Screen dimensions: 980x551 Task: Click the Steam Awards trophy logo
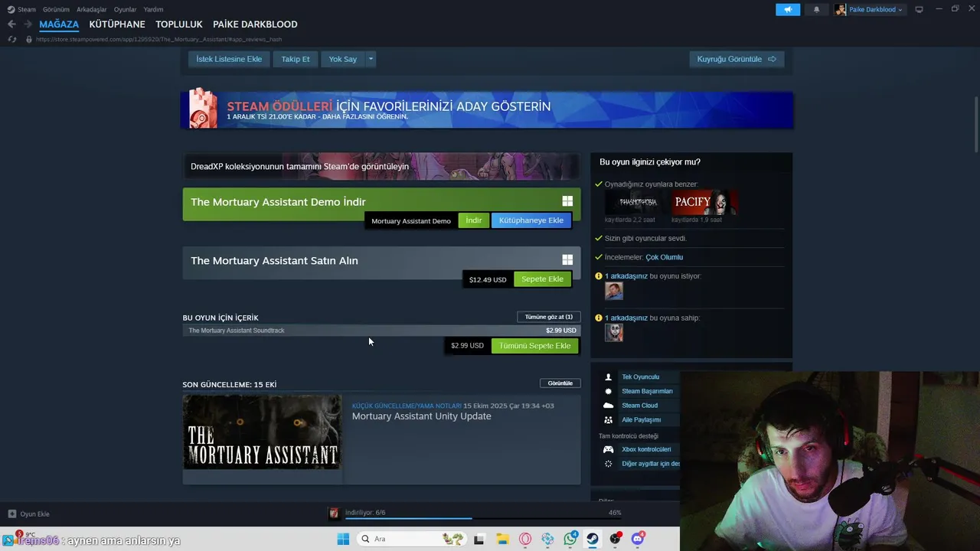click(x=203, y=108)
